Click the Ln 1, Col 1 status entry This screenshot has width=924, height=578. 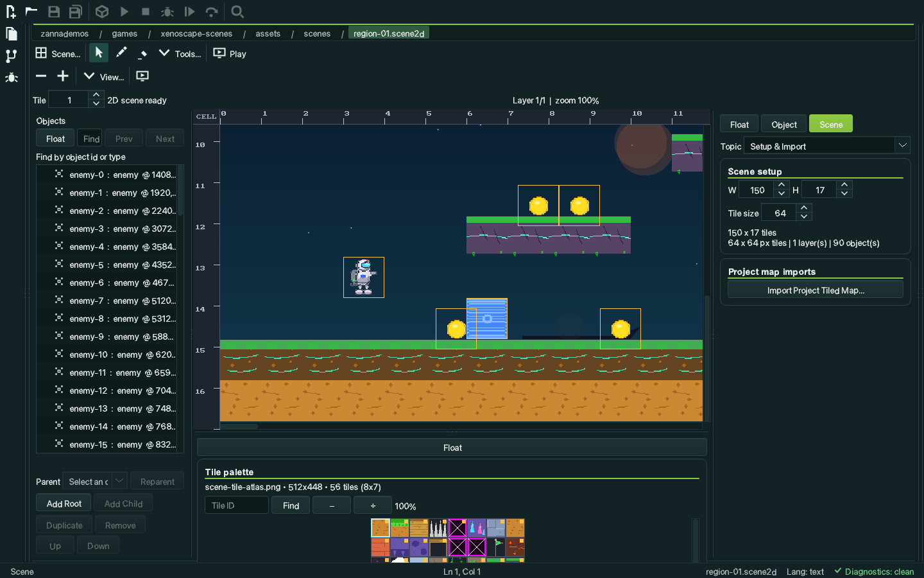[x=462, y=572]
